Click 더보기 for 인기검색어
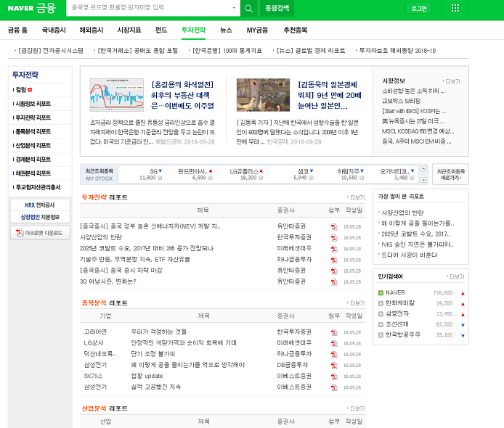 pyautogui.click(x=456, y=277)
